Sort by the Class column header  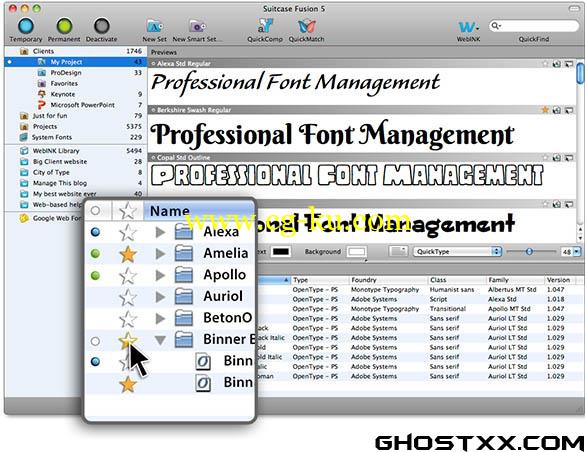pyautogui.click(x=457, y=280)
